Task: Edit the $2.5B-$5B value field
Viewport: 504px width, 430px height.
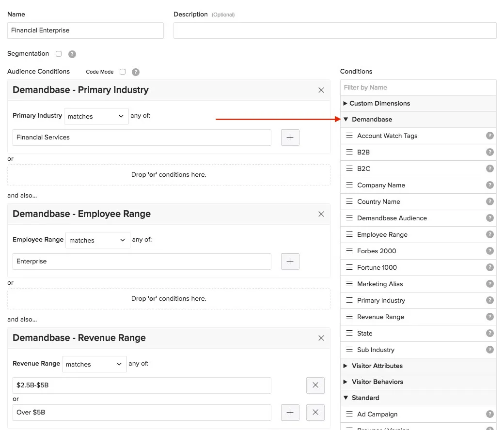Action: tap(142, 385)
